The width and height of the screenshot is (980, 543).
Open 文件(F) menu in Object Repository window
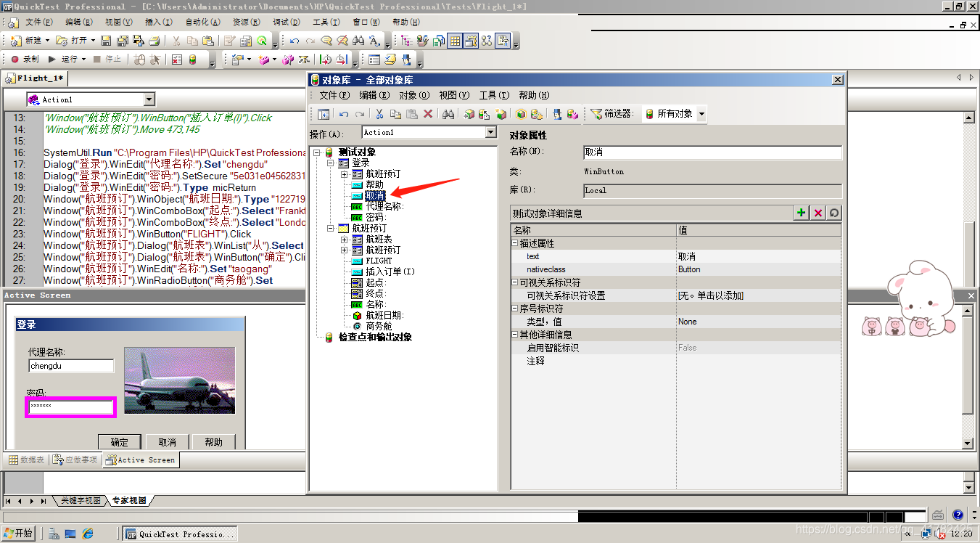[x=334, y=95]
